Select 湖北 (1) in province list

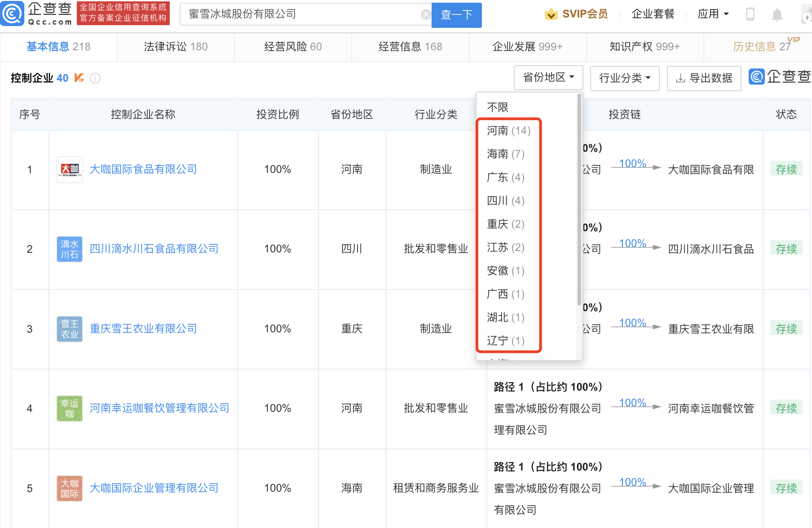pyautogui.click(x=506, y=317)
